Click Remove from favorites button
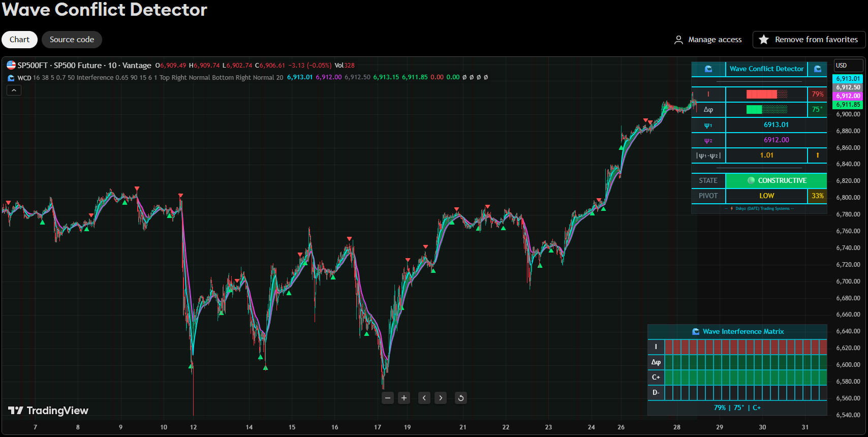This screenshot has height=437, width=868. point(809,40)
